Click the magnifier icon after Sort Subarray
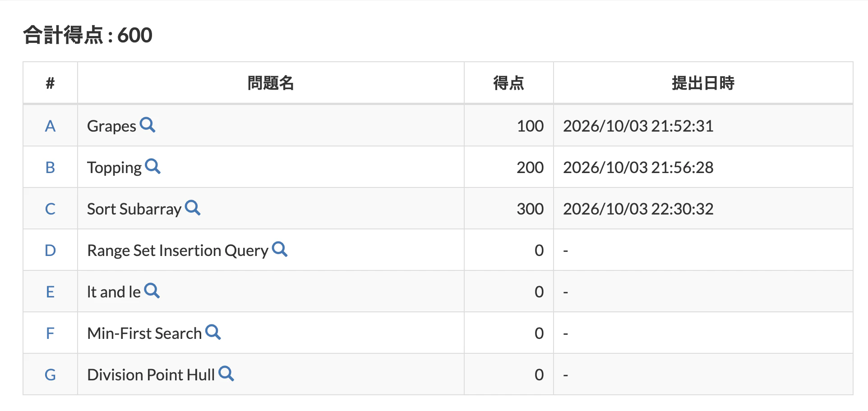Screen dimensions: 868x411 pos(193,208)
